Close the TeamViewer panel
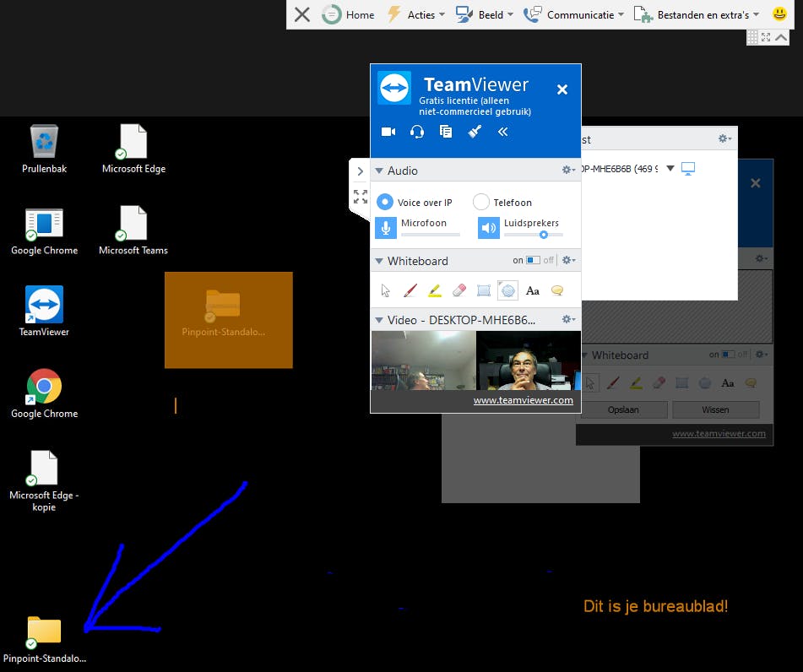The width and height of the screenshot is (803, 672). point(562,89)
